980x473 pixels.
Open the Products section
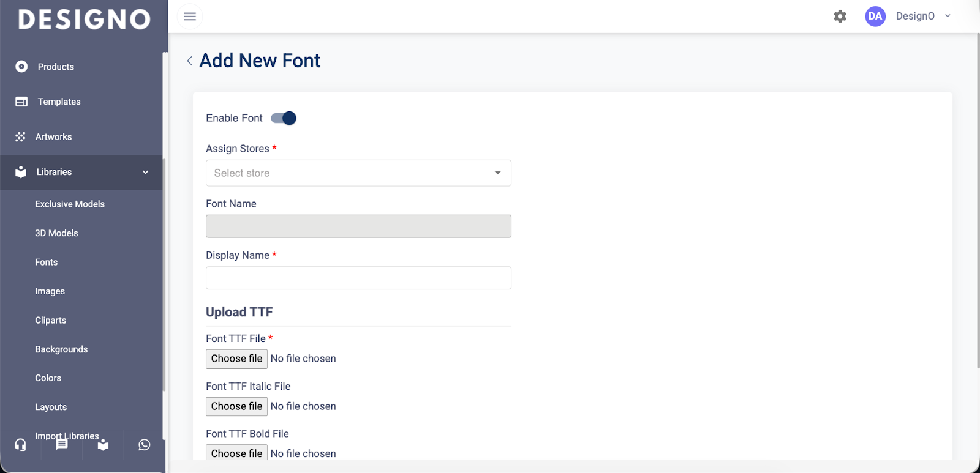(56, 67)
